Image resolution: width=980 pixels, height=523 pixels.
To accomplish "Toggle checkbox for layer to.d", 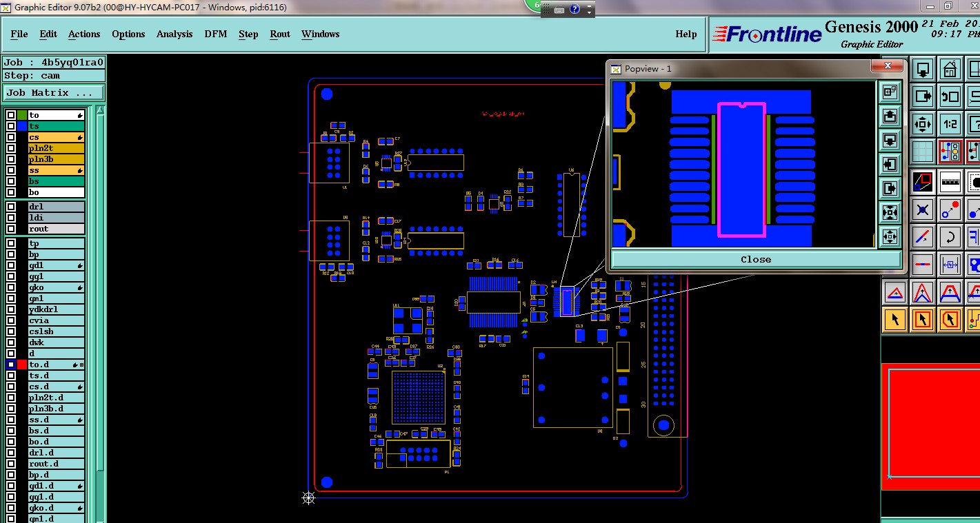I will (x=11, y=365).
